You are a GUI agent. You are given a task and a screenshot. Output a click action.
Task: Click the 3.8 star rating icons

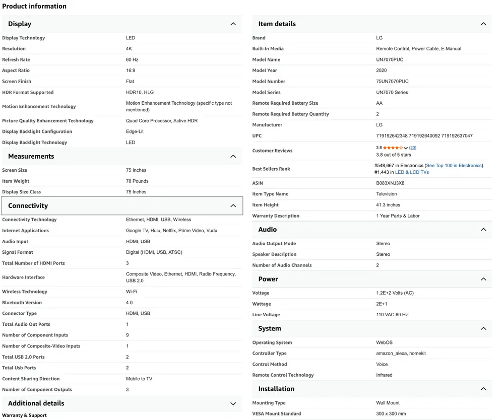click(x=393, y=148)
